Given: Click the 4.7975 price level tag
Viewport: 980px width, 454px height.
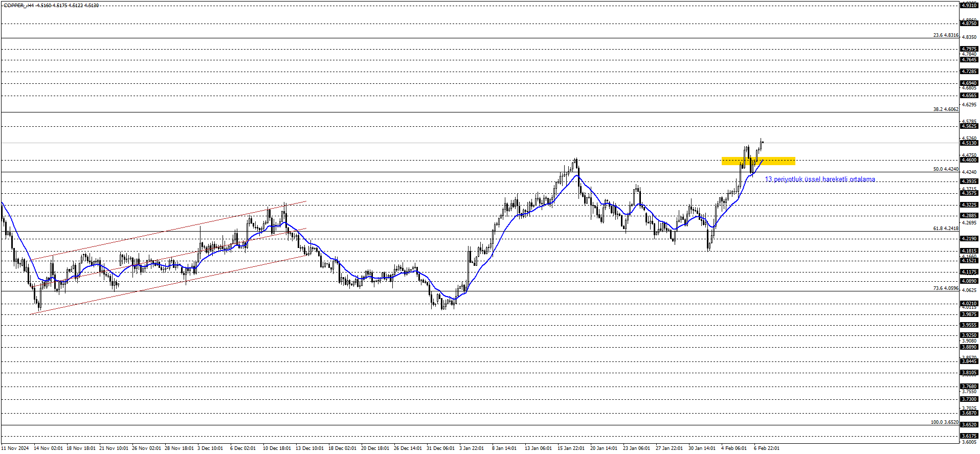Looking at the screenshot, I should tap(969, 49).
